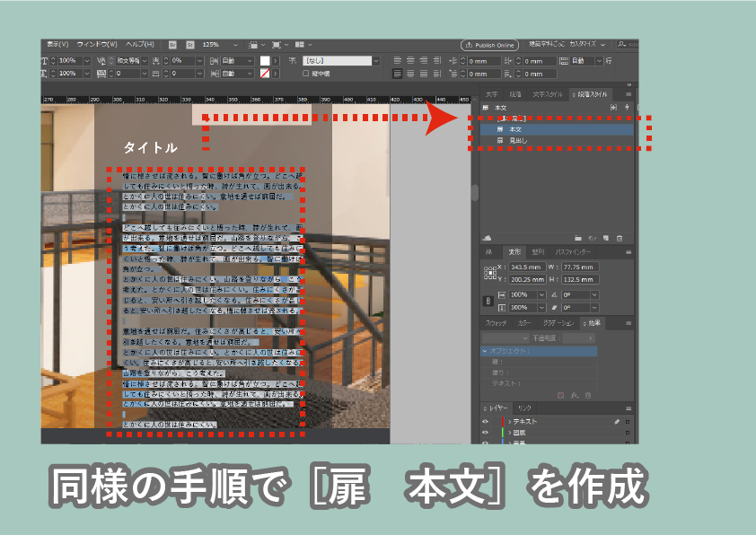The height and width of the screenshot is (535, 756).
Task: Click the Y position field 200.25 mm
Action: point(527,279)
